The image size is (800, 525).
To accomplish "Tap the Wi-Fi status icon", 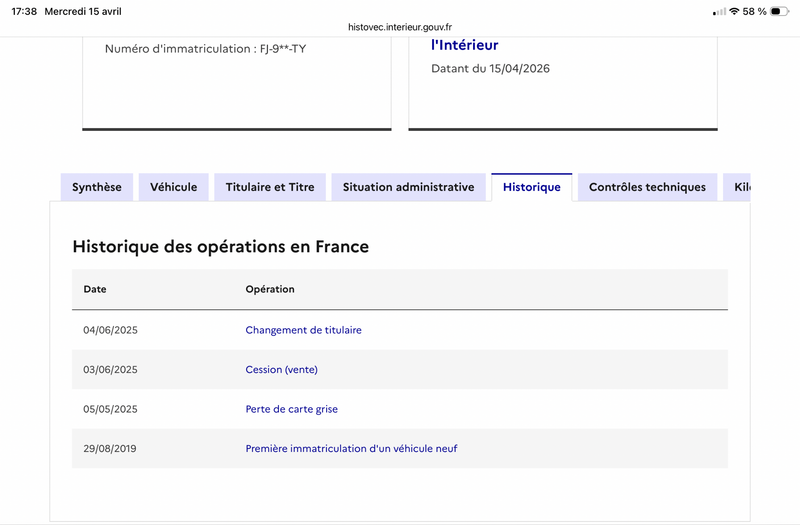I will pyautogui.click(x=734, y=11).
